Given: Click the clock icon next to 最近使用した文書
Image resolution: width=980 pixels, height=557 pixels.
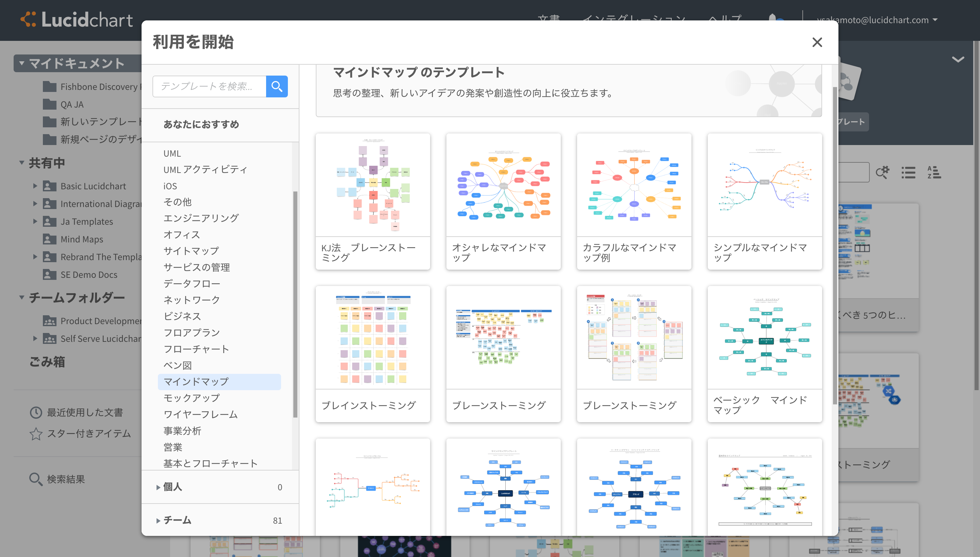Looking at the screenshot, I should [35, 412].
